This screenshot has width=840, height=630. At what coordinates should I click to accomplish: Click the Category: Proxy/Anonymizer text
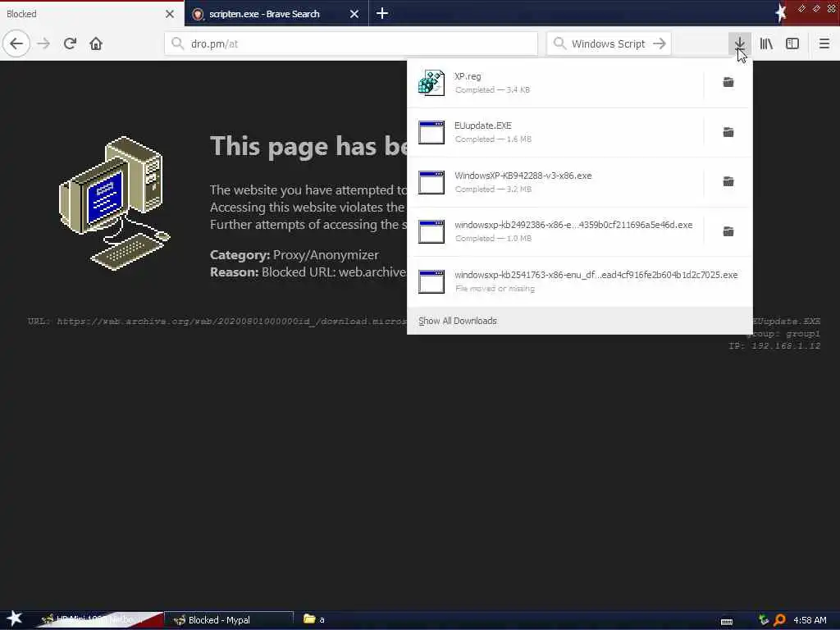294,254
